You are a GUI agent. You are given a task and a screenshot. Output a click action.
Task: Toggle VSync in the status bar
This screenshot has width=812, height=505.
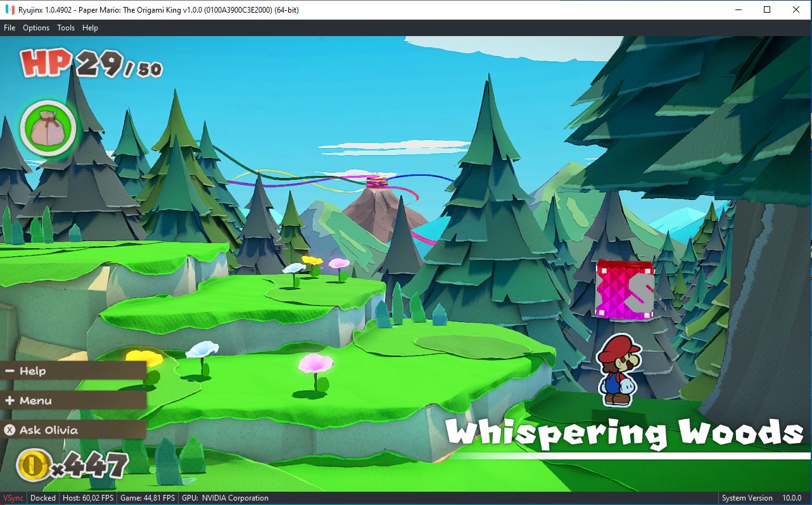click(13, 498)
